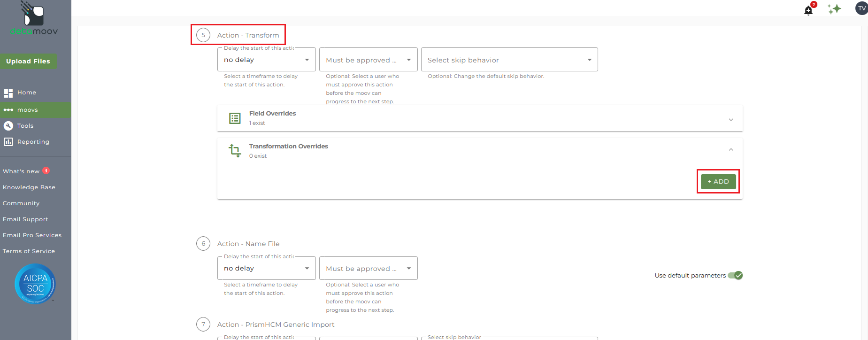Screen dimensions: 868x340
Task: Click the Reporting chart icon
Action: (x=8, y=142)
